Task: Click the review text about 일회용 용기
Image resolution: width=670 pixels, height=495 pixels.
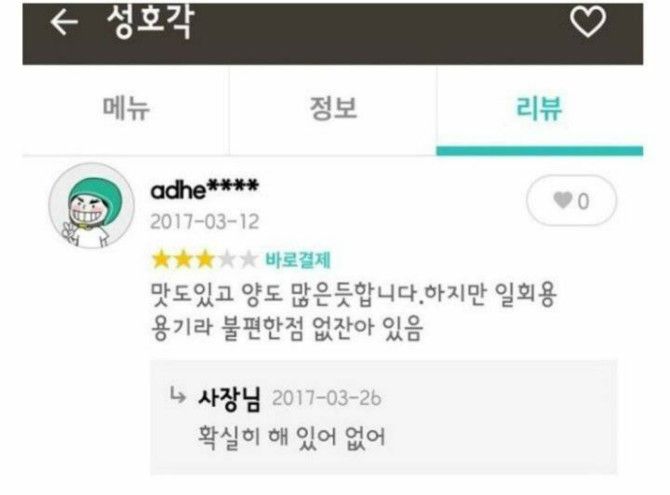Action: coord(354,311)
